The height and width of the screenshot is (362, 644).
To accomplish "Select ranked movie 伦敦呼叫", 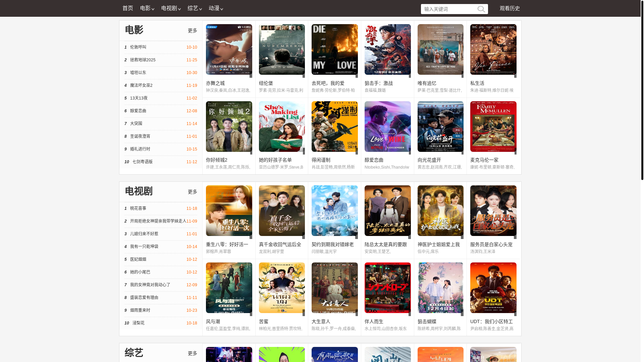I will click(138, 47).
